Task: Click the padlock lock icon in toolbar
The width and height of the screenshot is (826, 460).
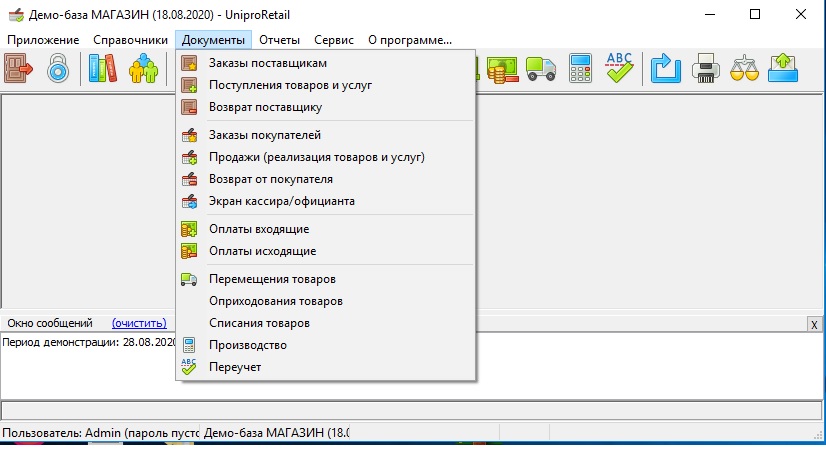Action: [x=58, y=68]
